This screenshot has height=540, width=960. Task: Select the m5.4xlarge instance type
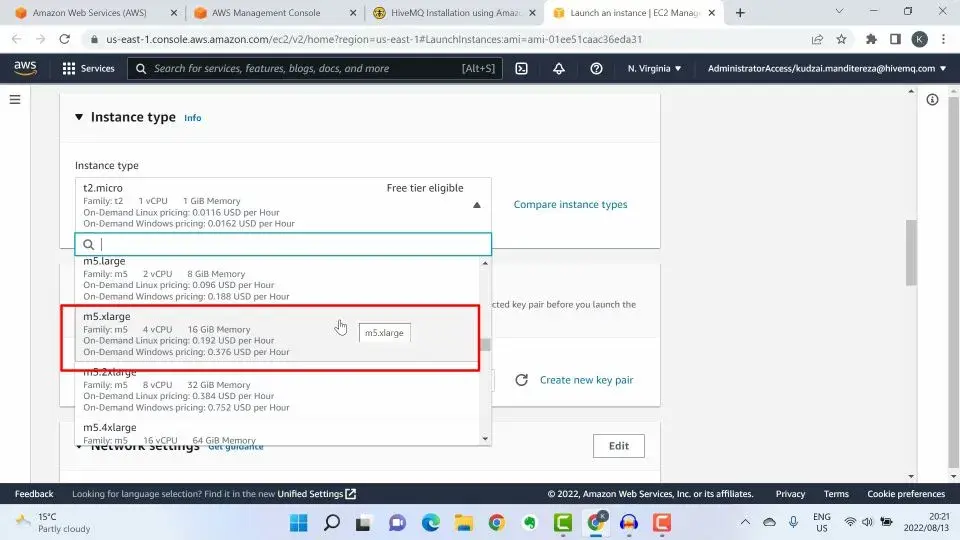point(277,433)
